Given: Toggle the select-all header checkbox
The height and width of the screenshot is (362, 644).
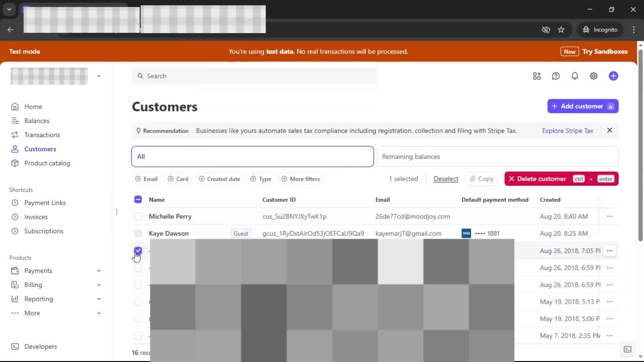Looking at the screenshot, I should (x=138, y=200).
